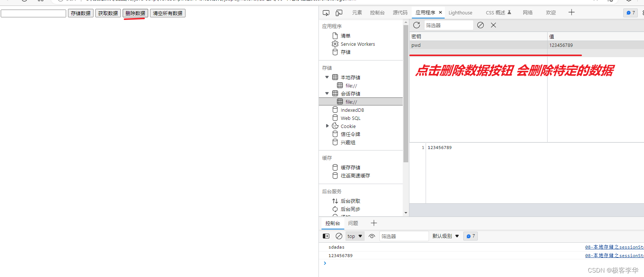Click the 获取数据 button

(x=108, y=13)
